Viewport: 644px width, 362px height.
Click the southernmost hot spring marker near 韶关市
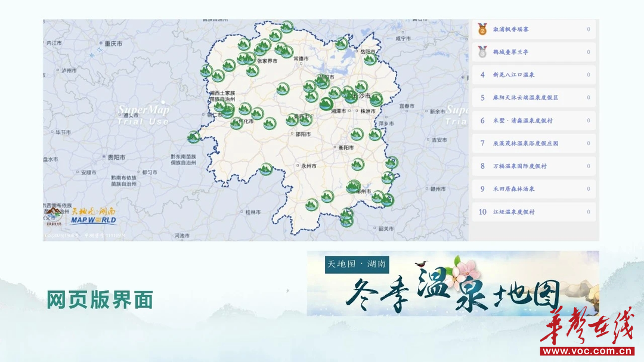tap(346, 221)
